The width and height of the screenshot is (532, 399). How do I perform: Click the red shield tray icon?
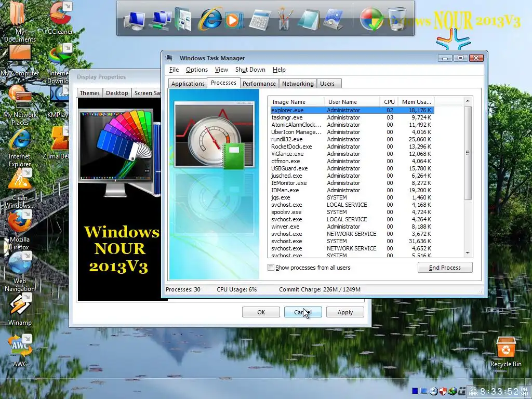(443, 391)
